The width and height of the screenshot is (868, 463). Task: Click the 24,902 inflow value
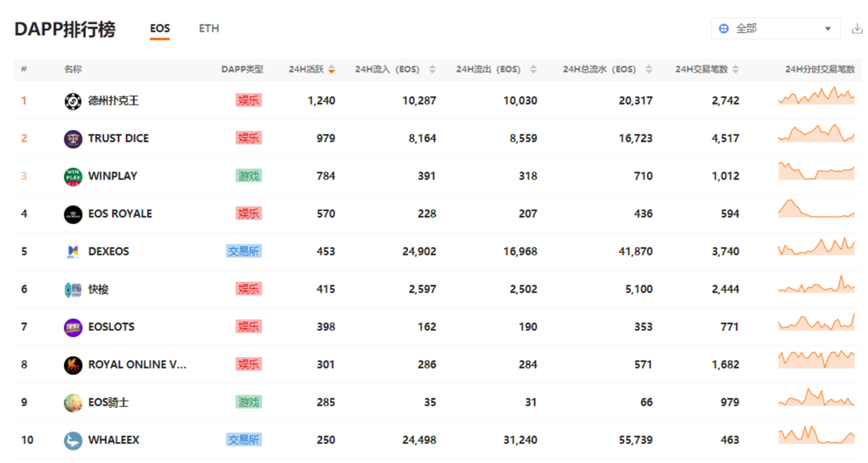click(419, 252)
